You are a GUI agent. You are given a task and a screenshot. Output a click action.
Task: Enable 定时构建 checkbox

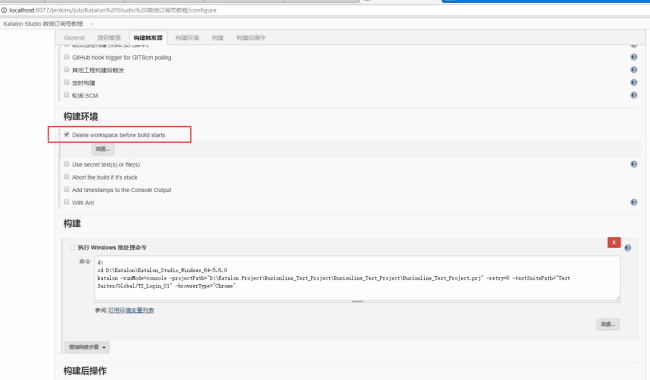pos(67,82)
